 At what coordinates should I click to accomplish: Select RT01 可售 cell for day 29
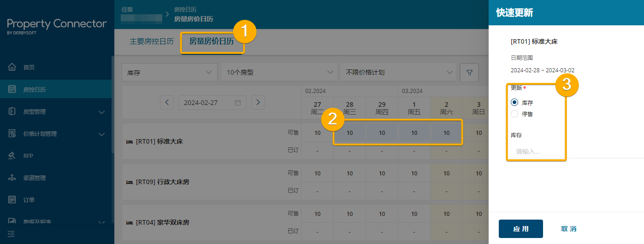pyautogui.click(x=382, y=133)
